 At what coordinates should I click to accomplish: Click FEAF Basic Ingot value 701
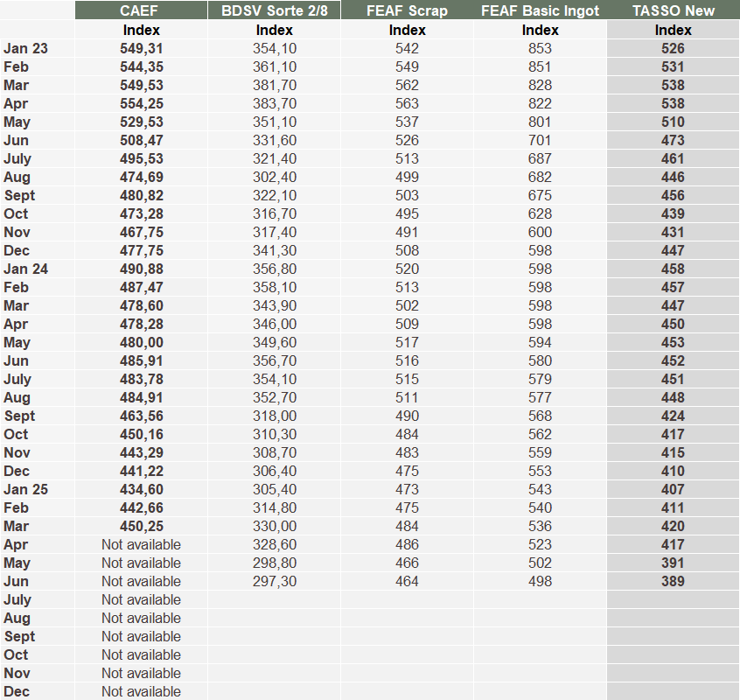point(540,141)
